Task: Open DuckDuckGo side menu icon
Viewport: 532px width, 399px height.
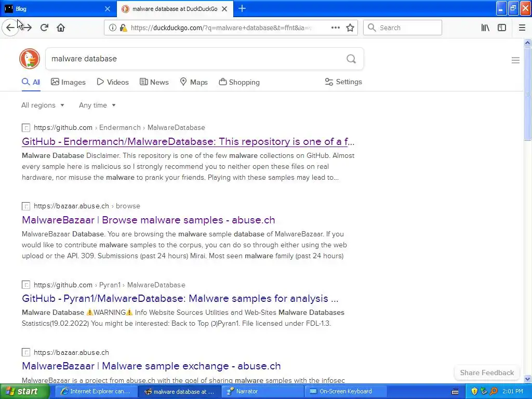Action: coord(515,60)
